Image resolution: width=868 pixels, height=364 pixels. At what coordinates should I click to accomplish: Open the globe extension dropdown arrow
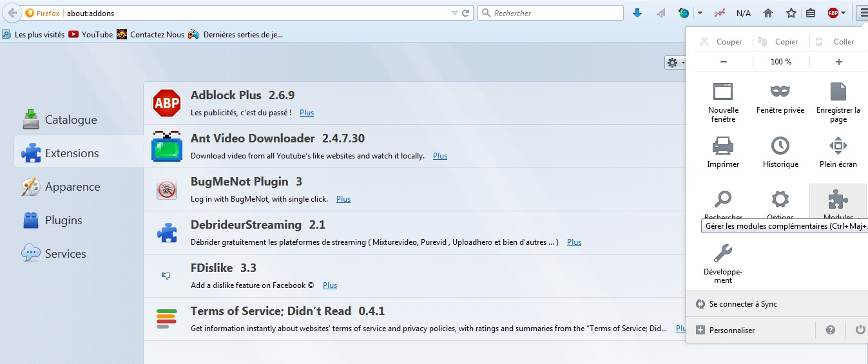(x=700, y=13)
